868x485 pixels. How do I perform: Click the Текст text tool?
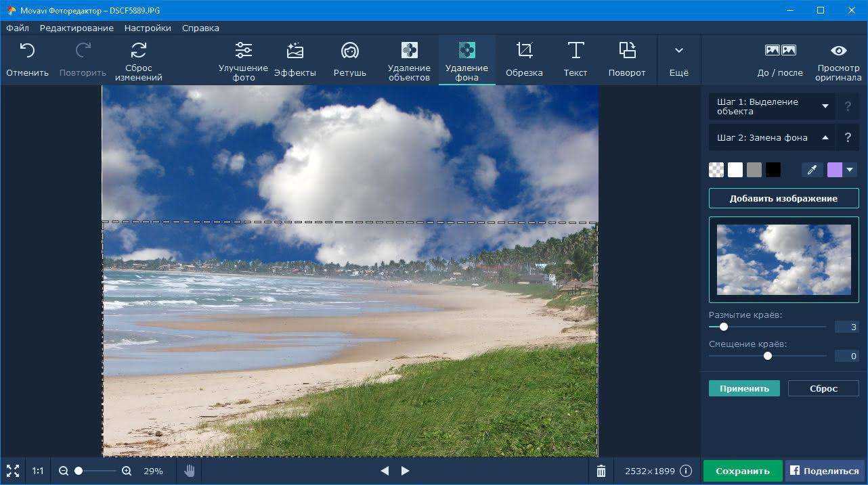pyautogui.click(x=576, y=60)
